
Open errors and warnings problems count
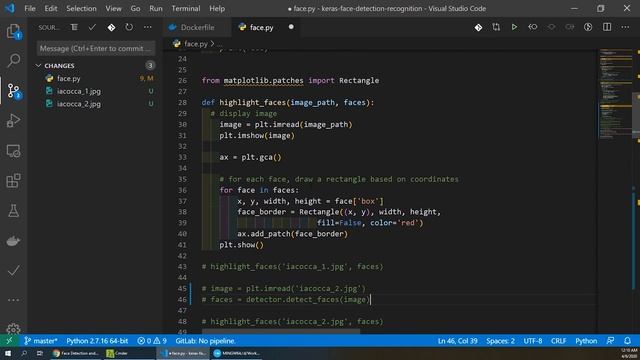coord(152,341)
